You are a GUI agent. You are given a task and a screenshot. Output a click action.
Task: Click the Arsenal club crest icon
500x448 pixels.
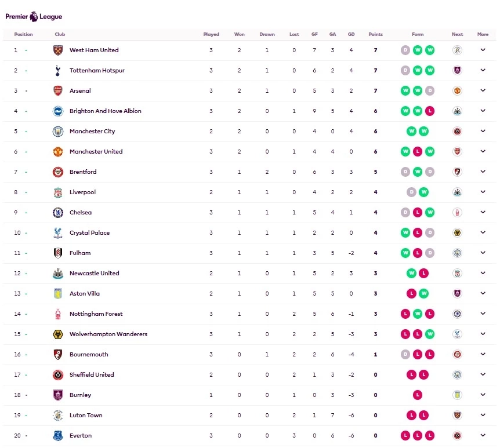[x=57, y=91]
